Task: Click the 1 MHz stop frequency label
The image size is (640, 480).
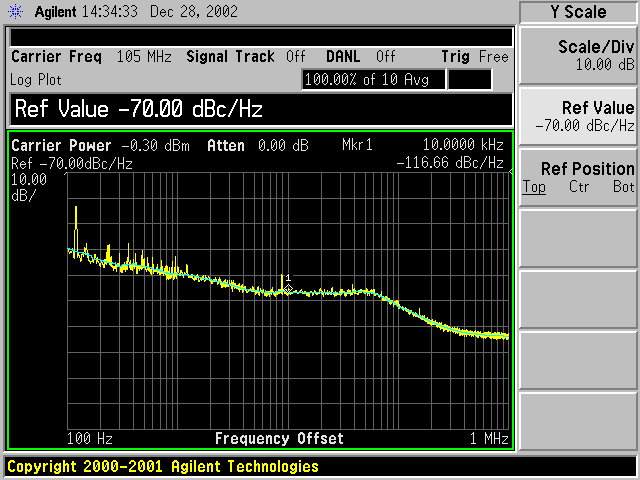Action: coord(489,439)
